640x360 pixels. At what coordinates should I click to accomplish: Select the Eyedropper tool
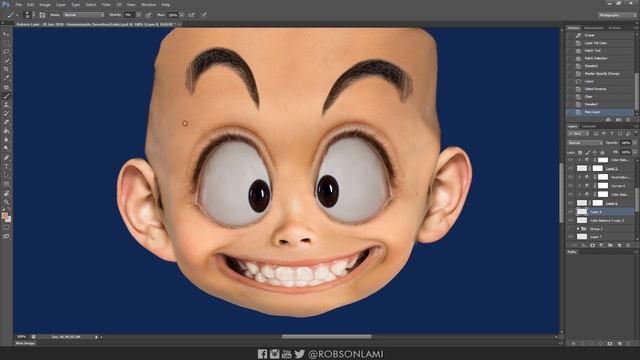coord(6,78)
